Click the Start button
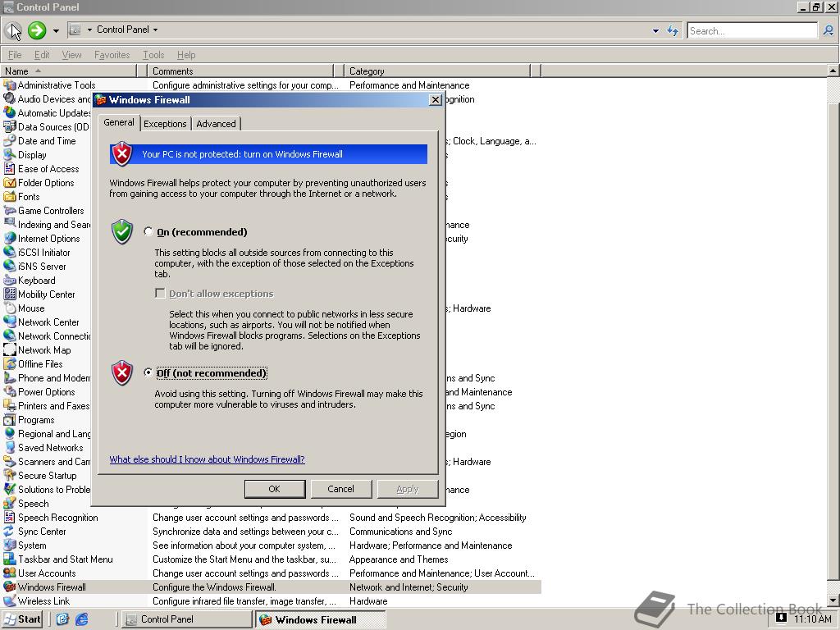Viewport: 840px width, 630px height. [x=22, y=619]
